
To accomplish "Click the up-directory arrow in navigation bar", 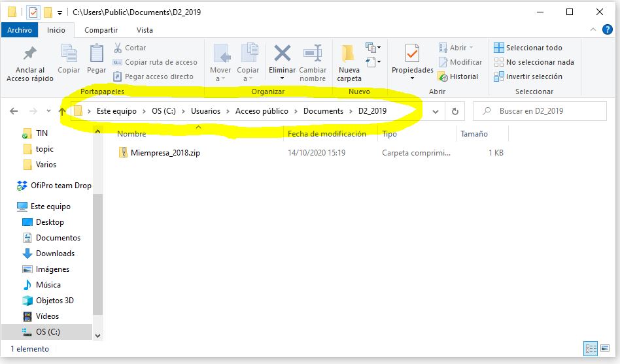I will (62, 112).
